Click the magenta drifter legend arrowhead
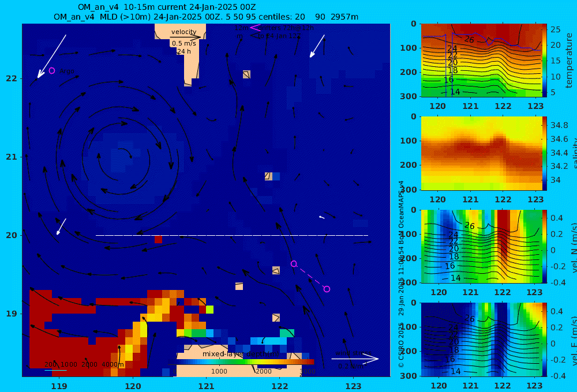Image resolution: width=577 pixels, height=392 pixels. [x=255, y=27]
